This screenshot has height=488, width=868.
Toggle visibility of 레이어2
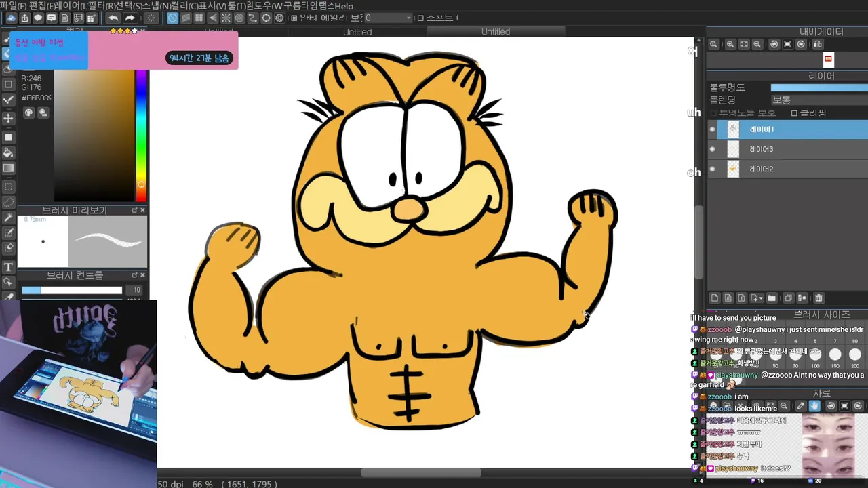point(712,169)
